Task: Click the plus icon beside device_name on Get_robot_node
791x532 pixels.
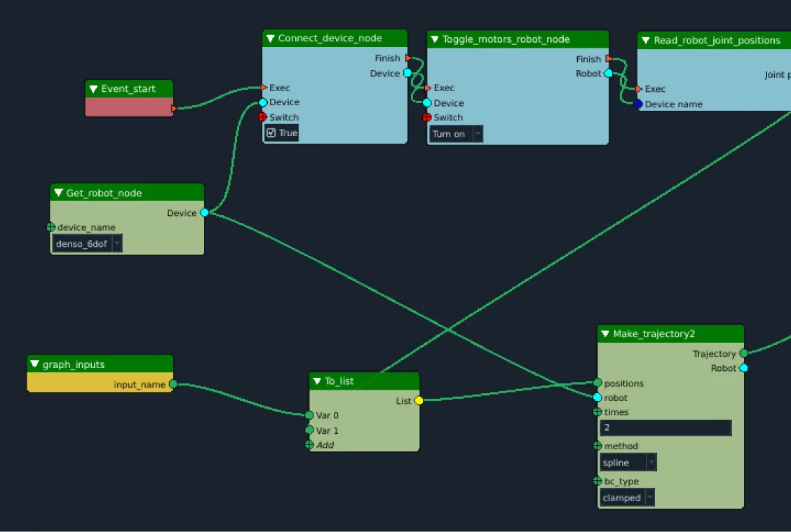Action: (x=50, y=227)
